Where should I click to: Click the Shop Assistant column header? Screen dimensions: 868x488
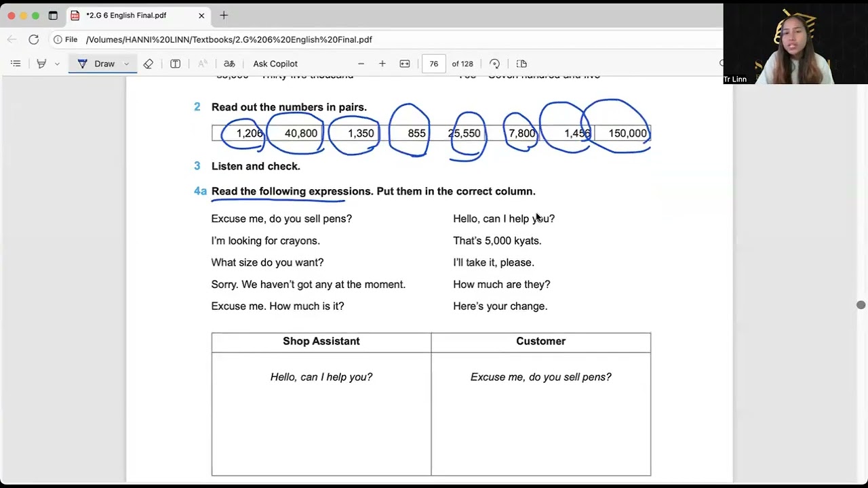pyautogui.click(x=321, y=342)
